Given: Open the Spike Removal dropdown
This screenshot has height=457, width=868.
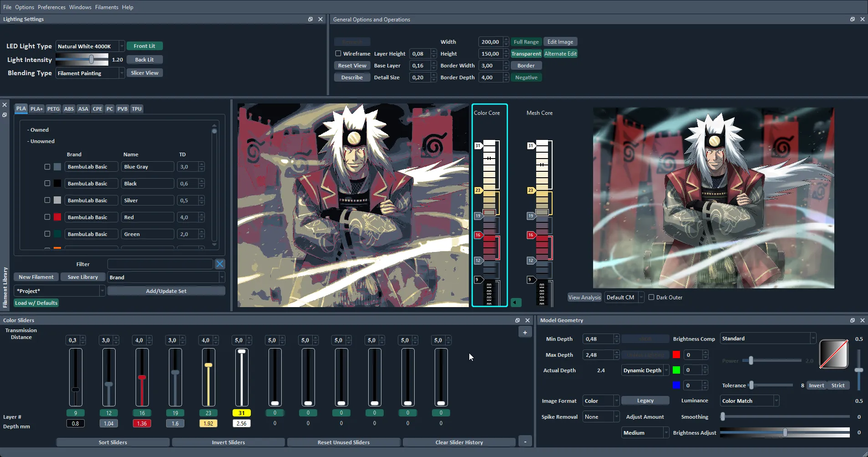Looking at the screenshot, I should [x=601, y=417].
